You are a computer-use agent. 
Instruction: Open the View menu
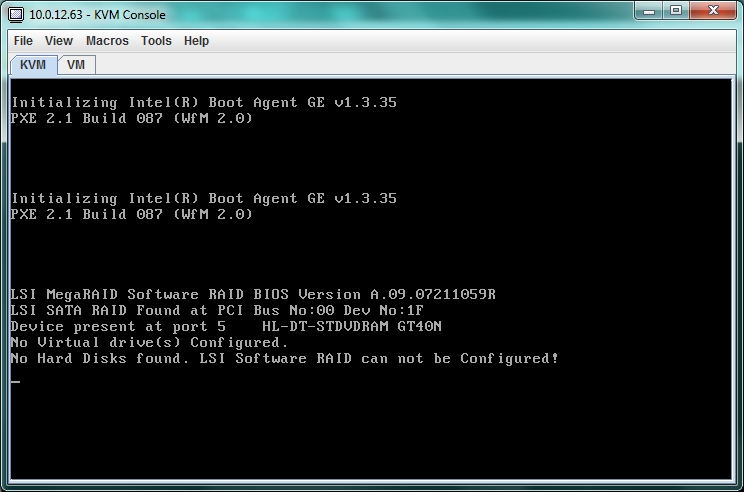pyautogui.click(x=59, y=41)
